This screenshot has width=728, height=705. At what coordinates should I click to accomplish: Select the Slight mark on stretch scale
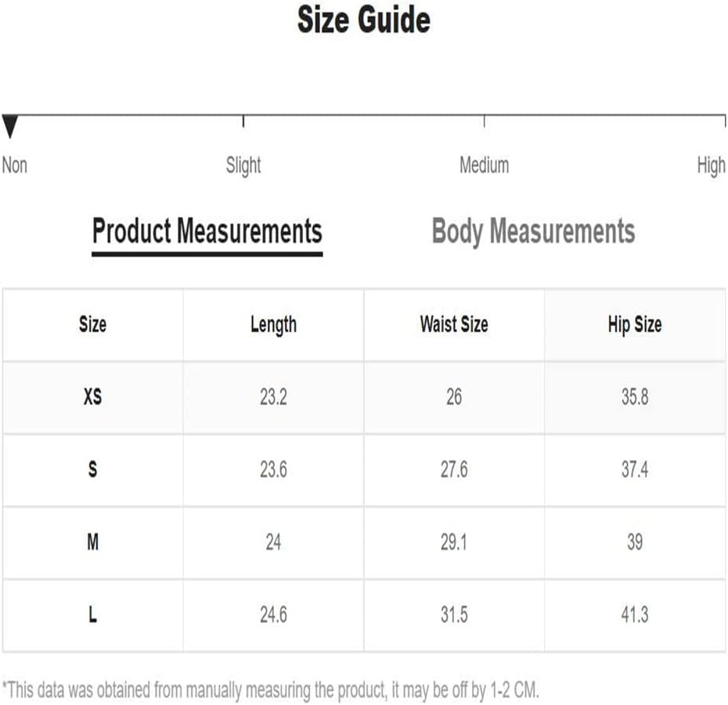(243, 165)
